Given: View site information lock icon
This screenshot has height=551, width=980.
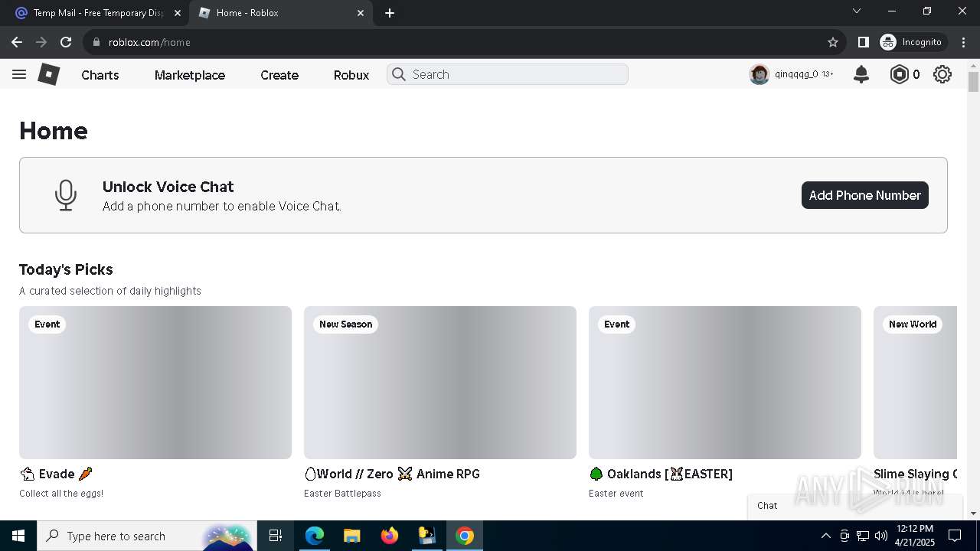Looking at the screenshot, I should (96, 42).
